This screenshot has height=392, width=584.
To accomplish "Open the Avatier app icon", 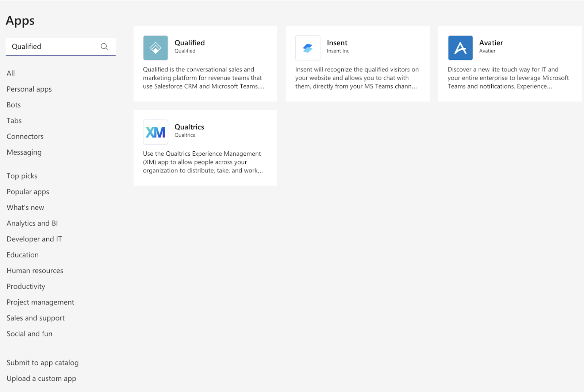I will point(460,48).
